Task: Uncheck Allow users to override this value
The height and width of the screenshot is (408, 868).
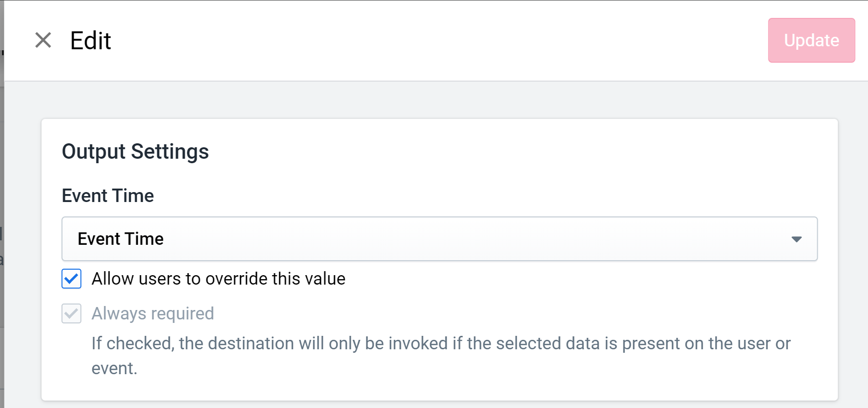Action: 72,279
